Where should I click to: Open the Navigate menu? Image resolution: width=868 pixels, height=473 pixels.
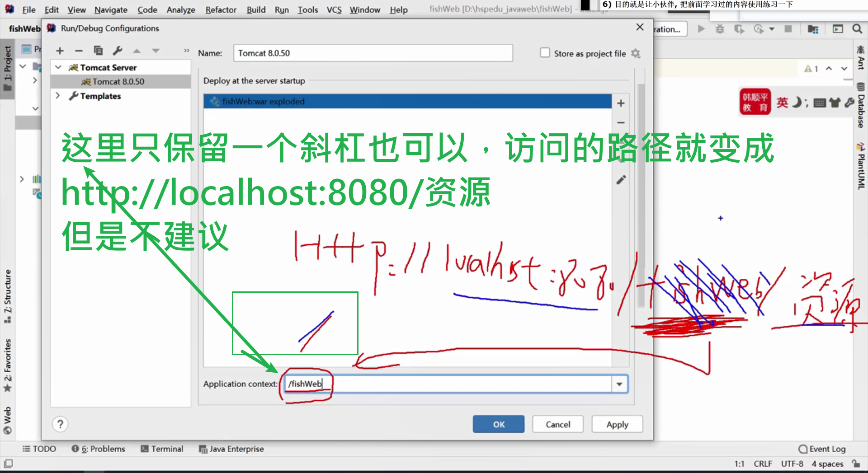[111, 9]
